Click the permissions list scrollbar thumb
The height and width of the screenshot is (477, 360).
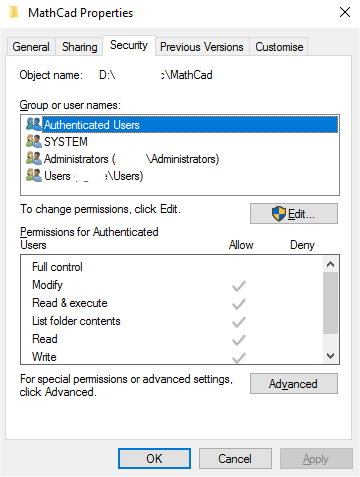(x=330, y=303)
